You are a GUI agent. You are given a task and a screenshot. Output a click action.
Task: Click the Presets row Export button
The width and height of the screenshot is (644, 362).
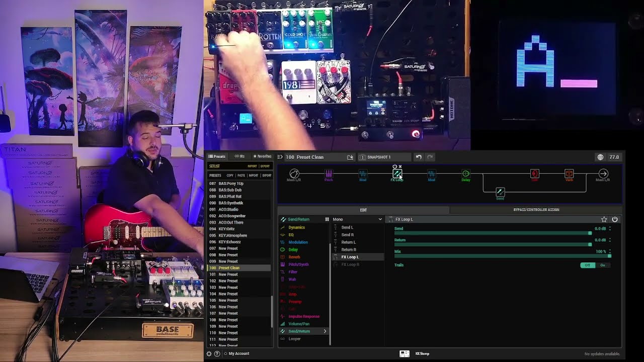click(x=267, y=175)
